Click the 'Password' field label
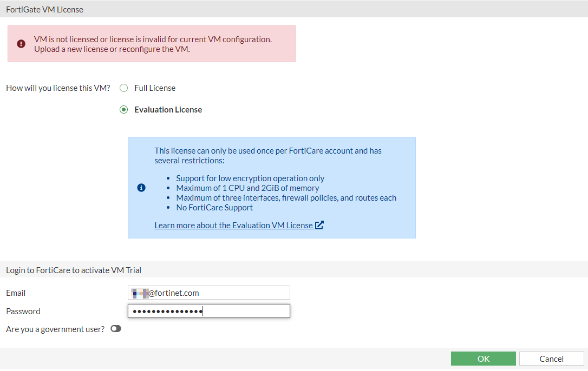The height and width of the screenshot is (371, 588). click(x=23, y=312)
